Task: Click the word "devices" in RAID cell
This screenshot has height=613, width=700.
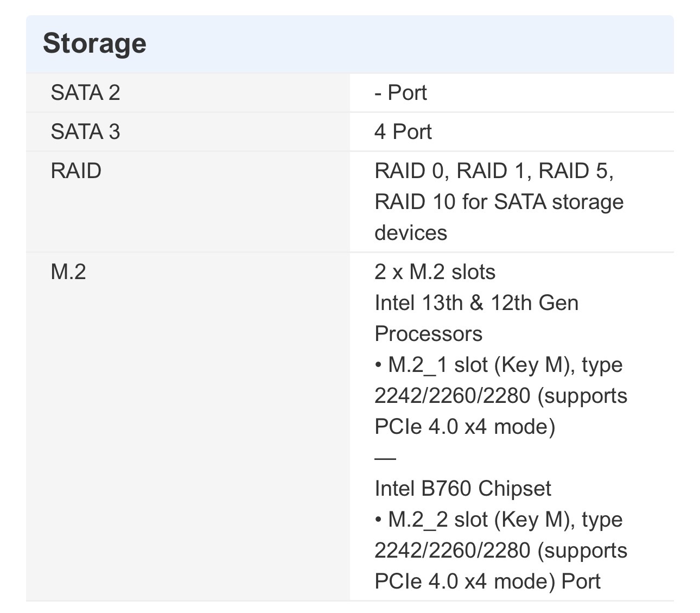Action: (411, 233)
